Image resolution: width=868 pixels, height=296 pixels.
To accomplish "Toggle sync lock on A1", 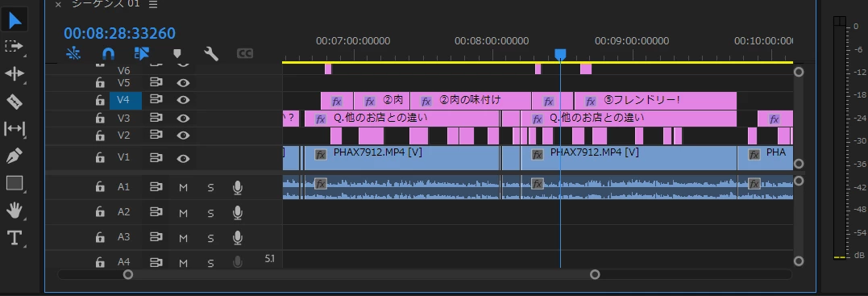I will coord(156,187).
